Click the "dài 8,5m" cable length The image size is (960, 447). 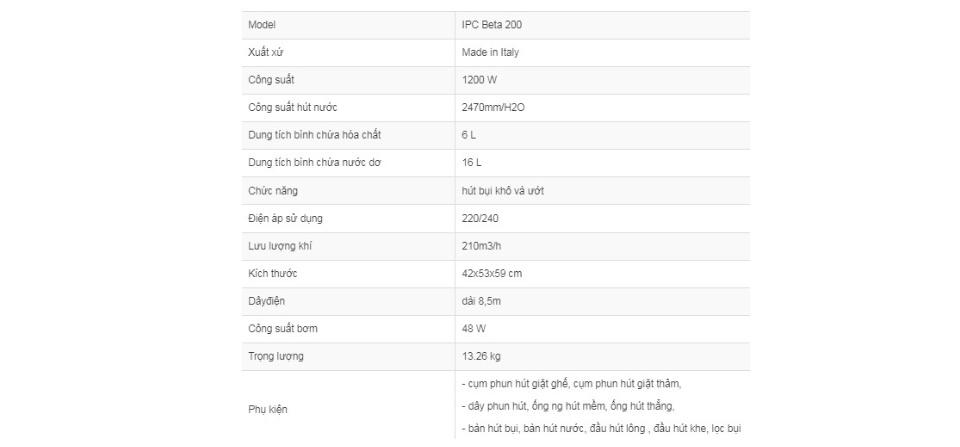tap(481, 301)
